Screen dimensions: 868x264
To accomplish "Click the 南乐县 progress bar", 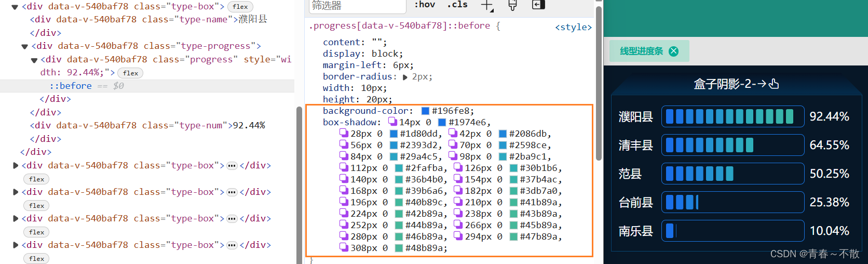I will (733, 231).
